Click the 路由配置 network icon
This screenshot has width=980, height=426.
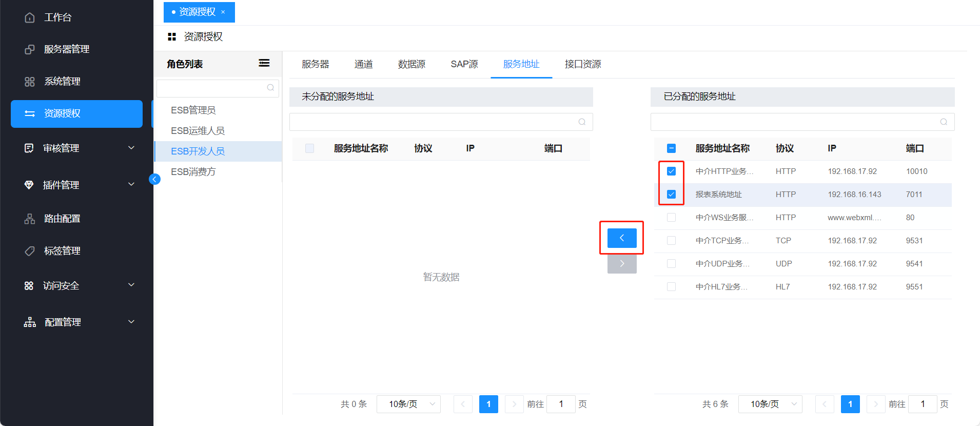tap(30, 219)
